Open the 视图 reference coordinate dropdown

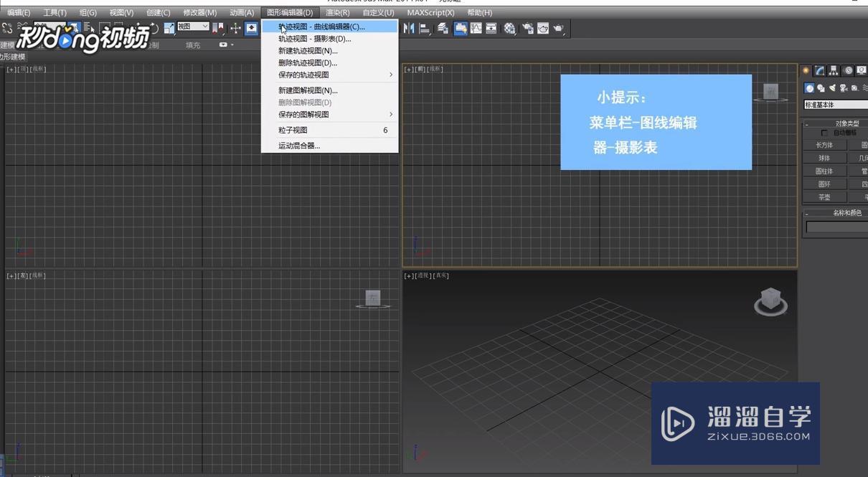coord(193,27)
